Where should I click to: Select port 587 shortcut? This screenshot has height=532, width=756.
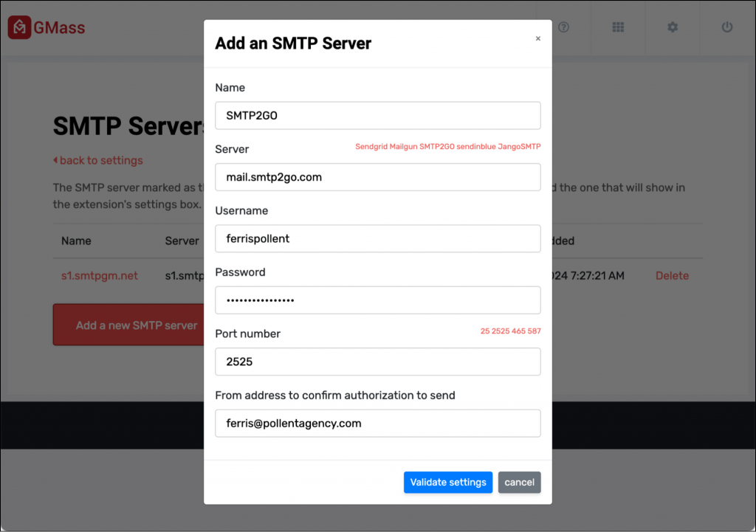(x=534, y=331)
